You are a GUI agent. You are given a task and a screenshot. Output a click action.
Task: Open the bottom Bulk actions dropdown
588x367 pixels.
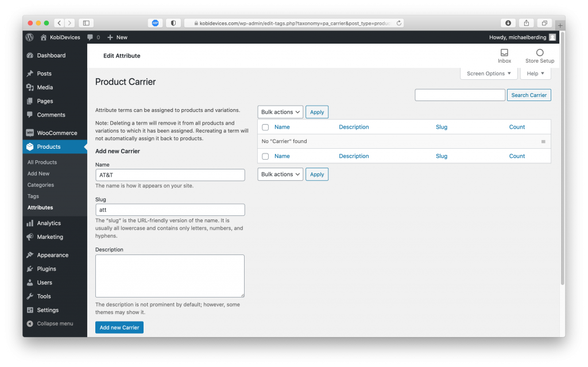pyautogui.click(x=280, y=174)
